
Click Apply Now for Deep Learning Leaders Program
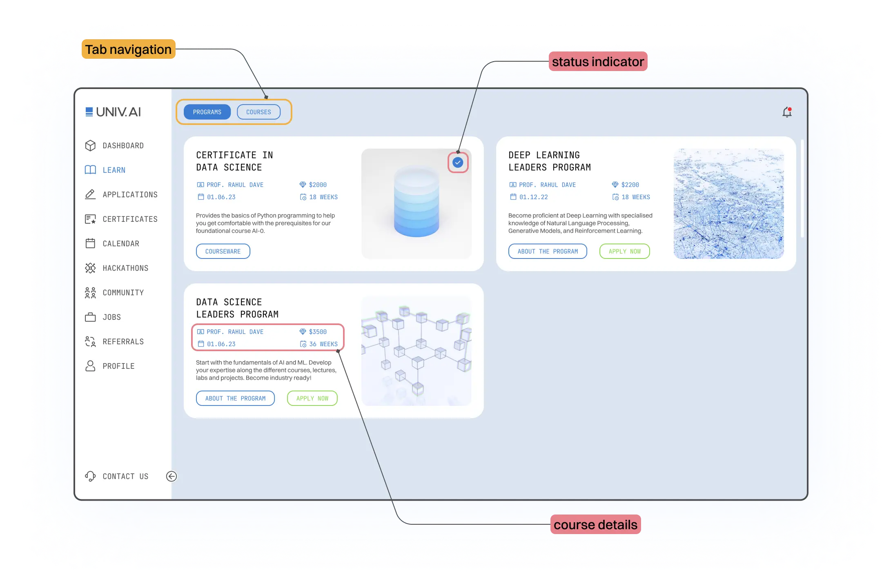click(625, 251)
